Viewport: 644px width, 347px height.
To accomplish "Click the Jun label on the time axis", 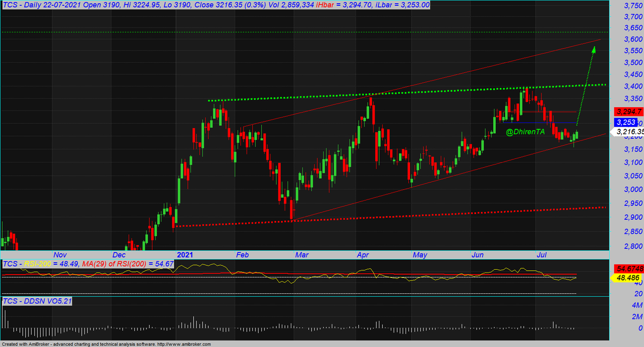I will (477, 255).
